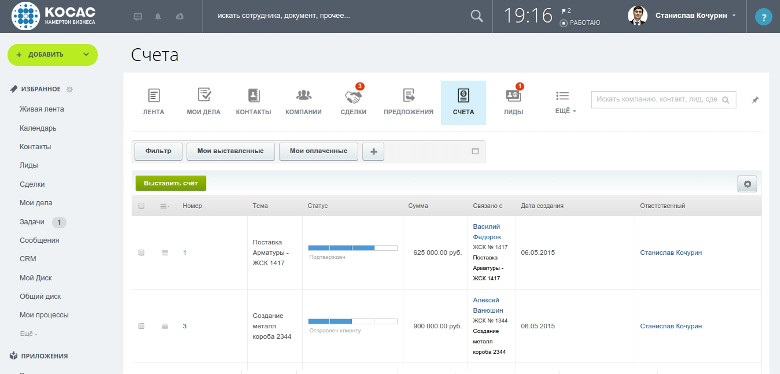Viewport: 780px width, 374px height.
Task: Open the Предложения tab
Action: point(408,102)
